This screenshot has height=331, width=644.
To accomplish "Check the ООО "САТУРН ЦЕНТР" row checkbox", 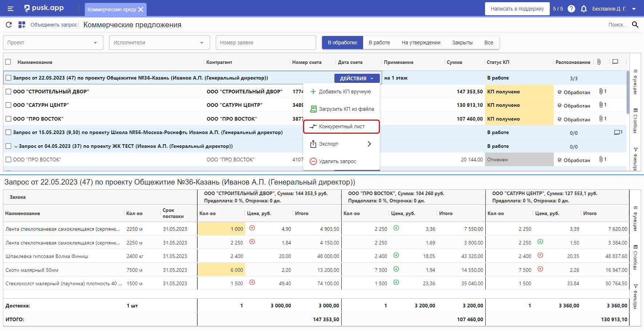I will click(x=8, y=105).
